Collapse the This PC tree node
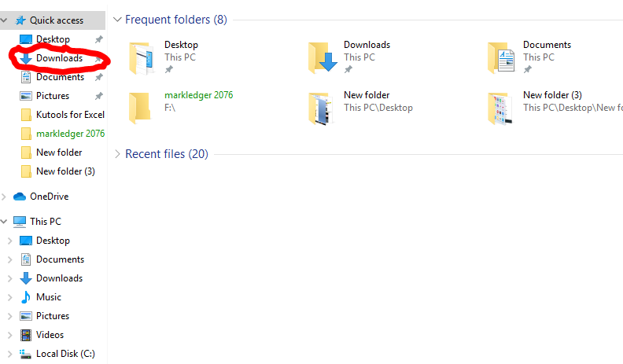The height and width of the screenshot is (364, 623). tap(4, 222)
